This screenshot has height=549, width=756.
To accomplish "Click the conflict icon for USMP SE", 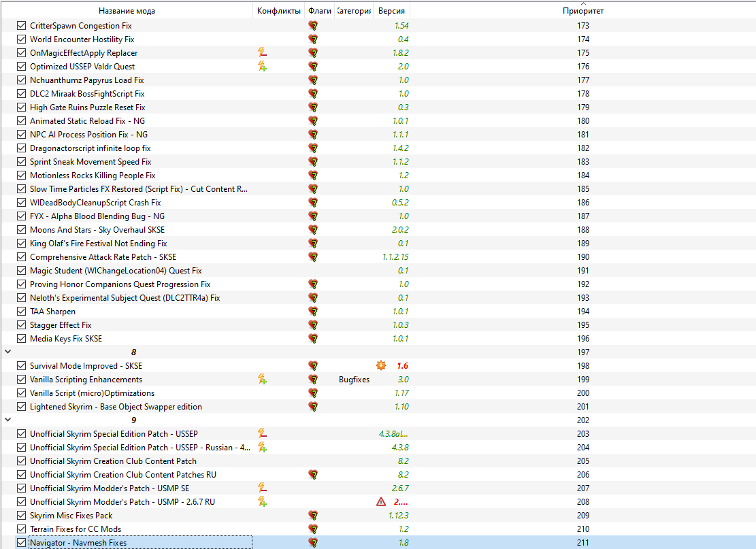I will [x=262, y=488].
